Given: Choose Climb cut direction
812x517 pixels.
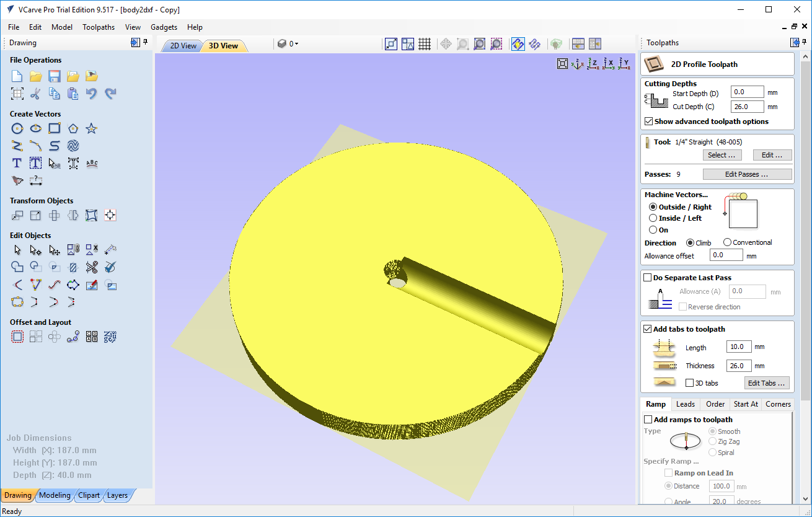Looking at the screenshot, I should pyautogui.click(x=690, y=243).
